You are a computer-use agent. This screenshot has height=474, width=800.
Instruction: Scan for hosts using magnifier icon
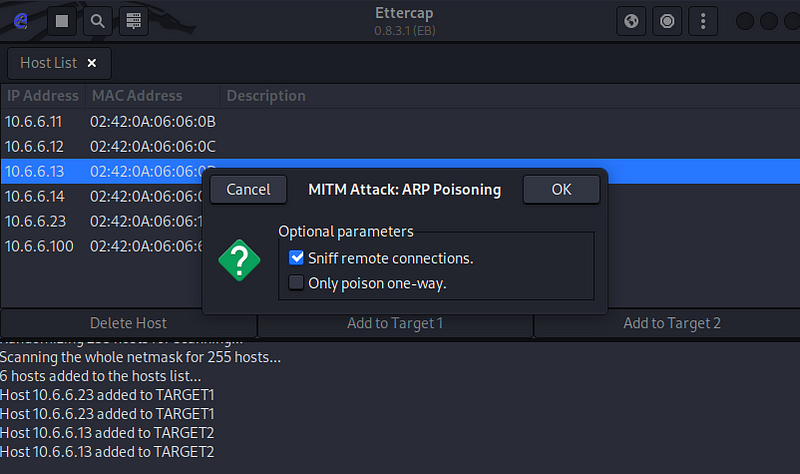97,21
